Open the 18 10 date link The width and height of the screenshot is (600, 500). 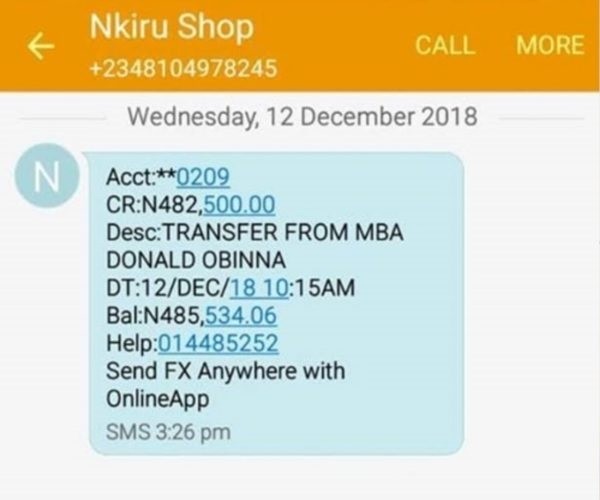tap(259, 288)
